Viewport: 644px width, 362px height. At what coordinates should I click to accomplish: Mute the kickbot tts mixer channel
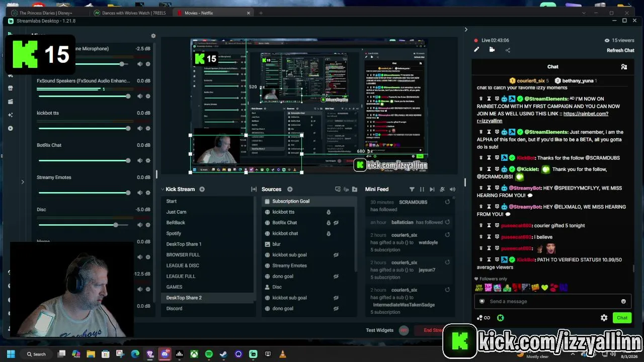tap(140, 128)
